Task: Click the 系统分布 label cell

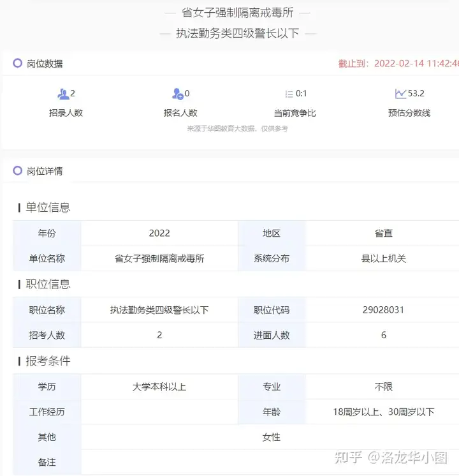Action: coord(272,258)
